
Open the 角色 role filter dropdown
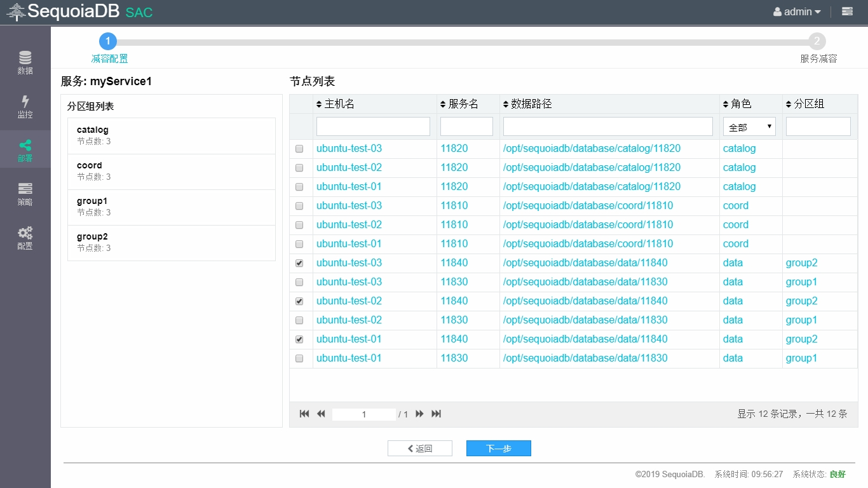point(749,126)
